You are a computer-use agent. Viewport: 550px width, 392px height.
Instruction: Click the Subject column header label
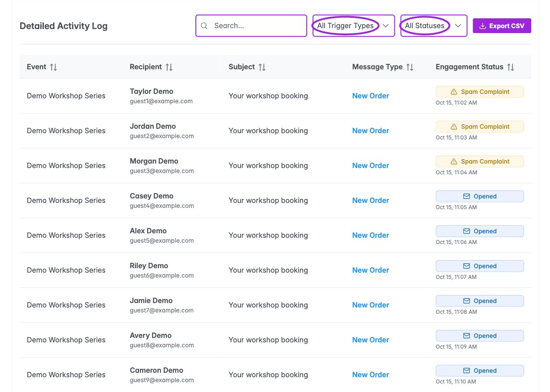242,67
